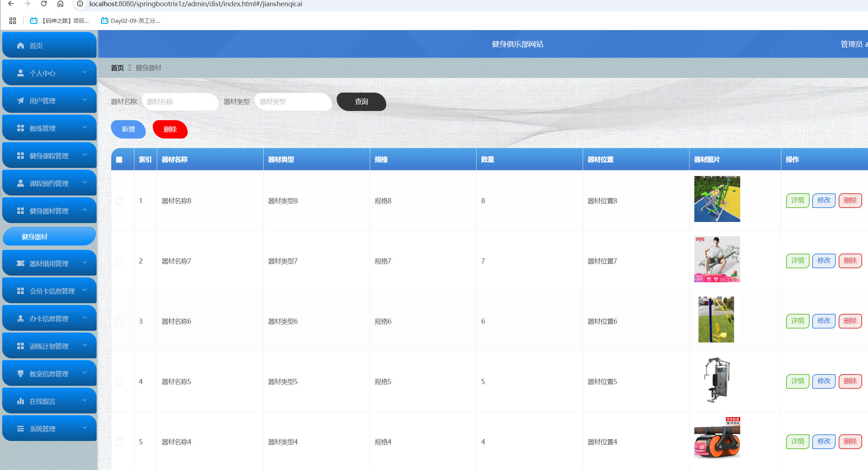The width and height of the screenshot is (868, 470).
Task: Click the red 删除 batch delete button
Action: click(x=170, y=129)
